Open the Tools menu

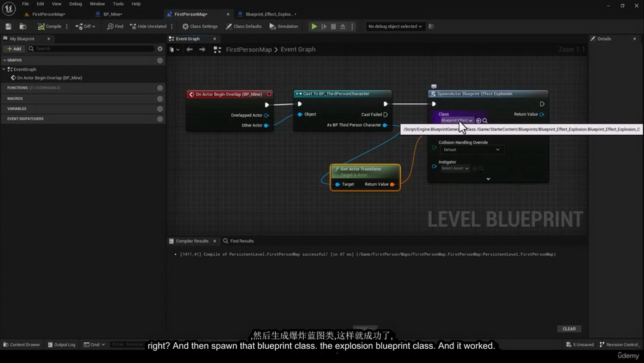coord(118,4)
